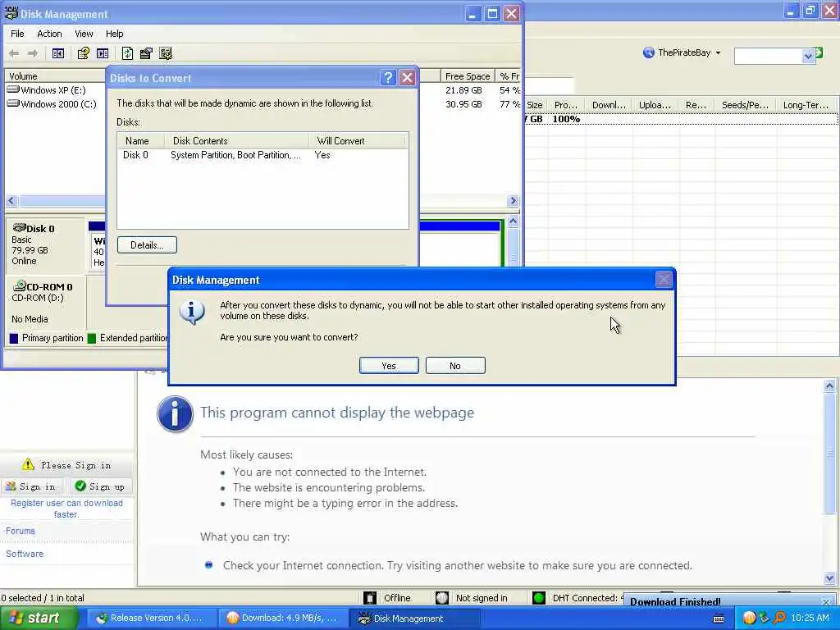The height and width of the screenshot is (630, 840).
Task: Click the Offline status icon
Action: click(x=370, y=598)
